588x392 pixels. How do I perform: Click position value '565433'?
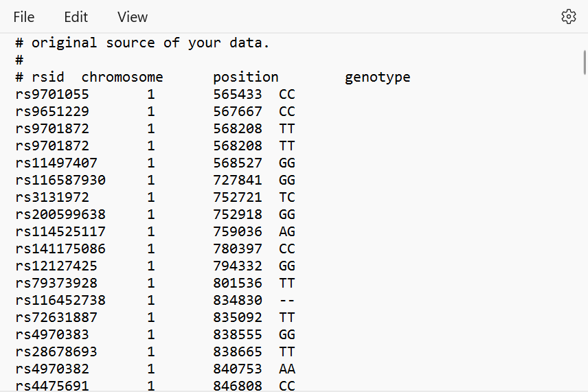[x=238, y=95]
